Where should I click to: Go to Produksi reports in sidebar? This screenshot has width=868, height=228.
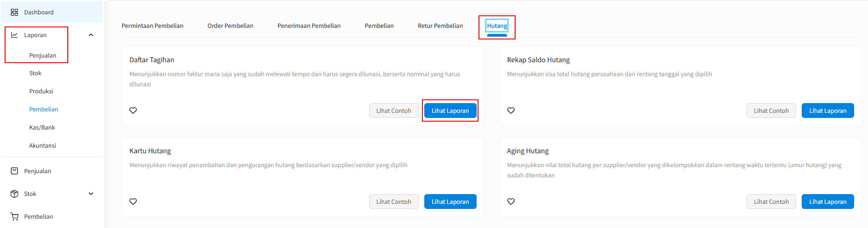(x=41, y=91)
